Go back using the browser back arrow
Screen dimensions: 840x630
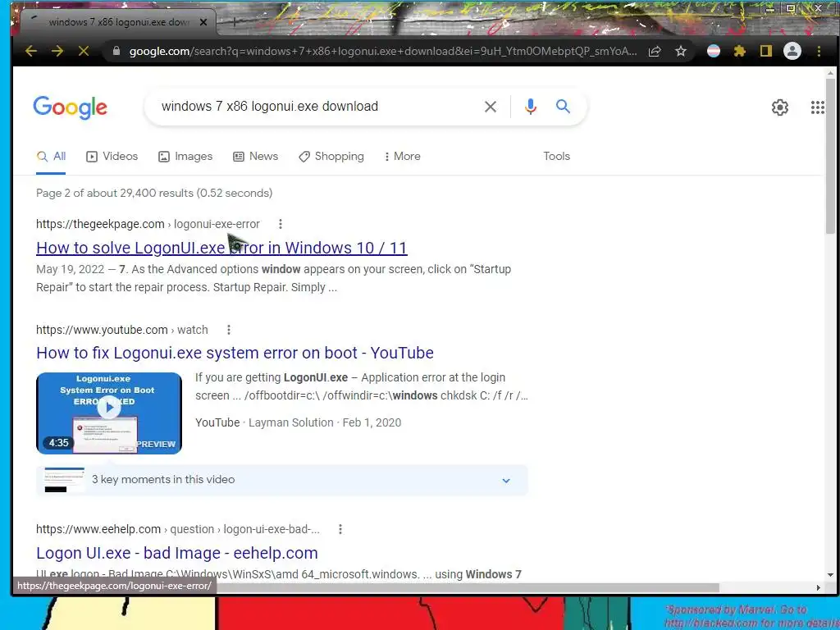click(31, 52)
